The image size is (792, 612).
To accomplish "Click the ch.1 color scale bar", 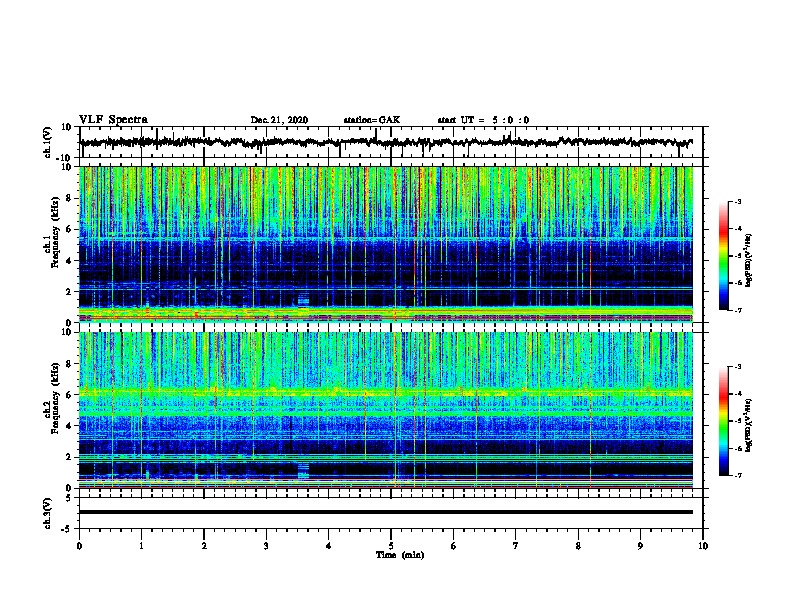I will pos(724,256).
